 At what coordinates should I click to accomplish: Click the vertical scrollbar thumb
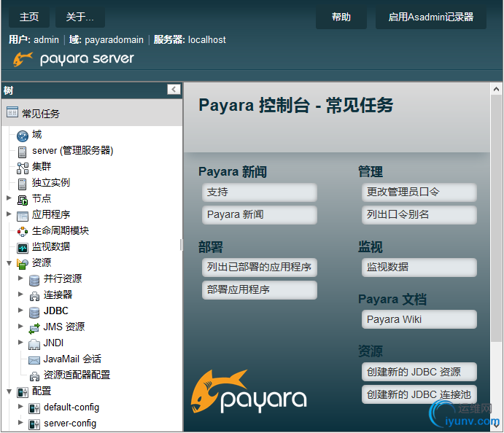click(x=496, y=219)
